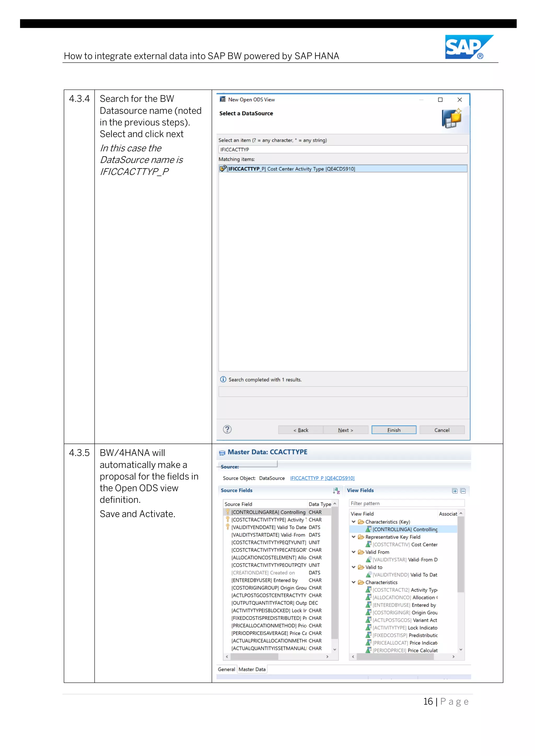Click the VALIDITYSTAR time field icon
The image size is (535, 756).
369,559
